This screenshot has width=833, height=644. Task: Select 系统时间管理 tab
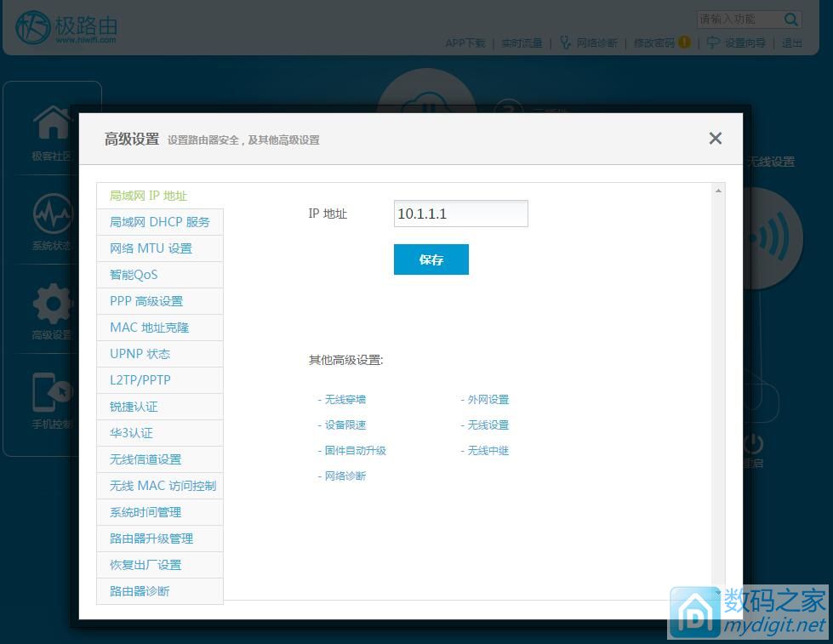tap(160, 512)
